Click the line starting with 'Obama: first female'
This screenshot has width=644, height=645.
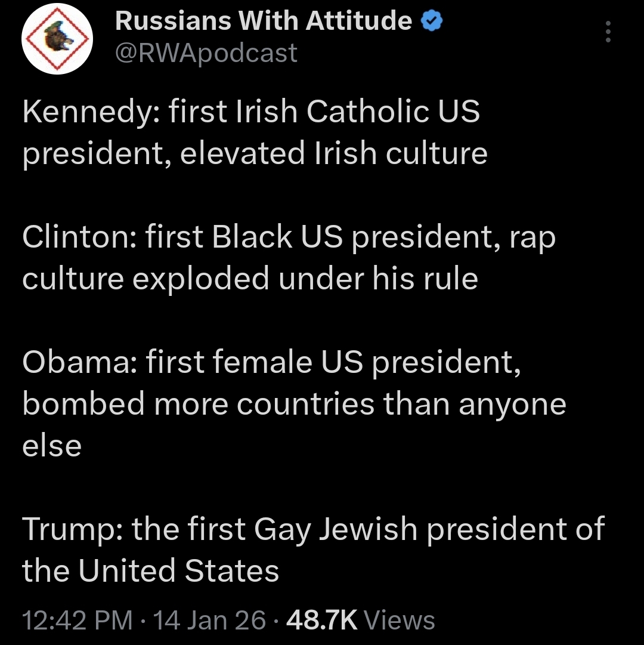(272, 362)
